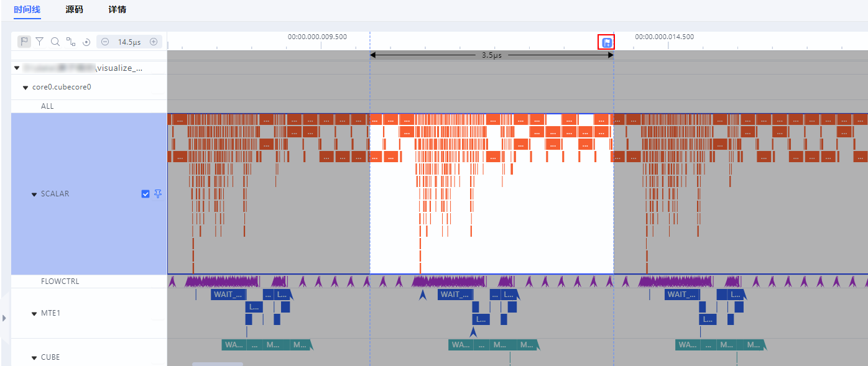This screenshot has height=366, width=868.
Task: Click the magnifier search icon
Action: 55,42
